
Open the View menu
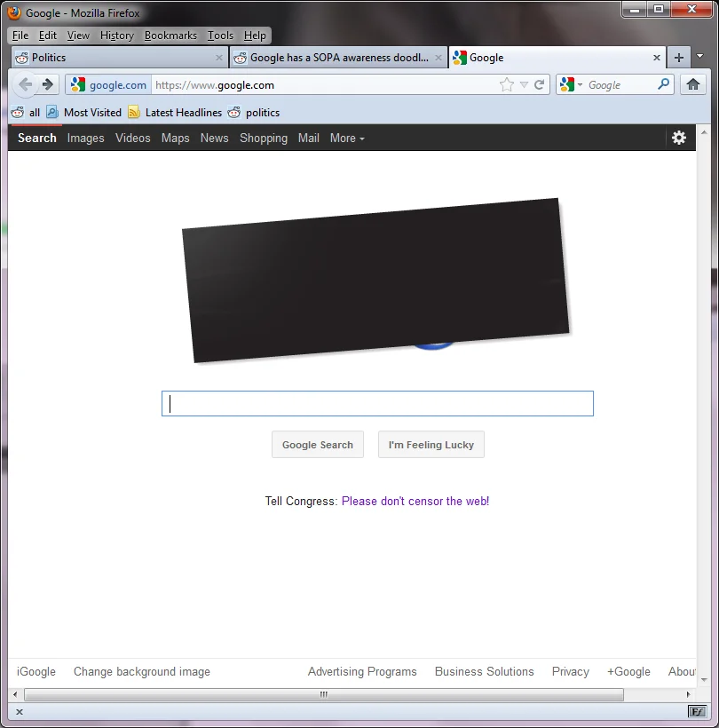click(78, 36)
